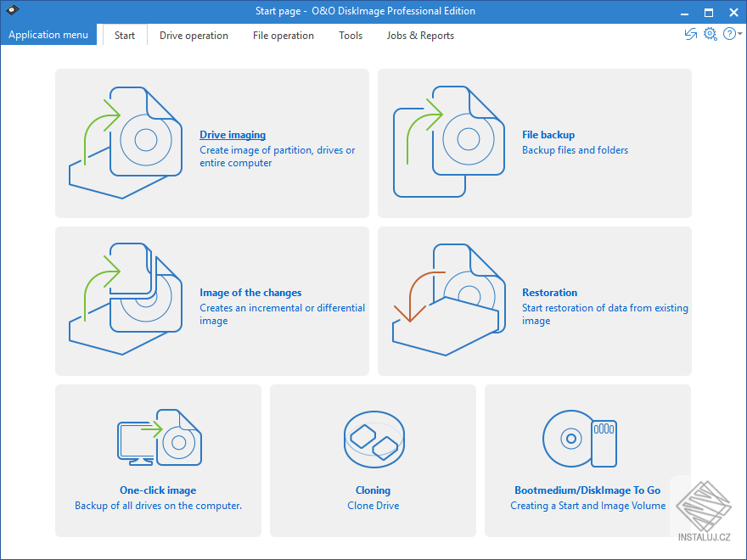
Task: Expand the Help dropdown arrow
Action: click(x=739, y=36)
